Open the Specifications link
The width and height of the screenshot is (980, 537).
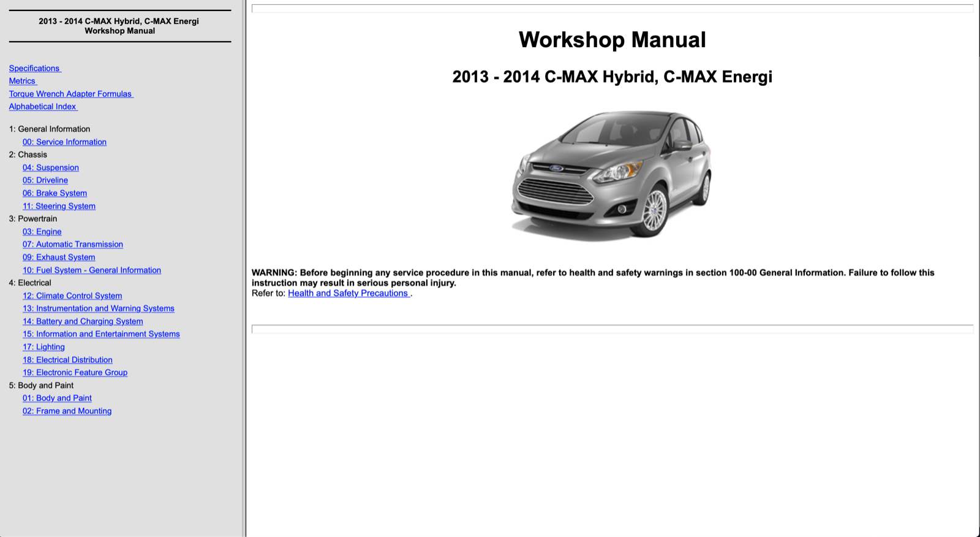pyautogui.click(x=34, y=68)
